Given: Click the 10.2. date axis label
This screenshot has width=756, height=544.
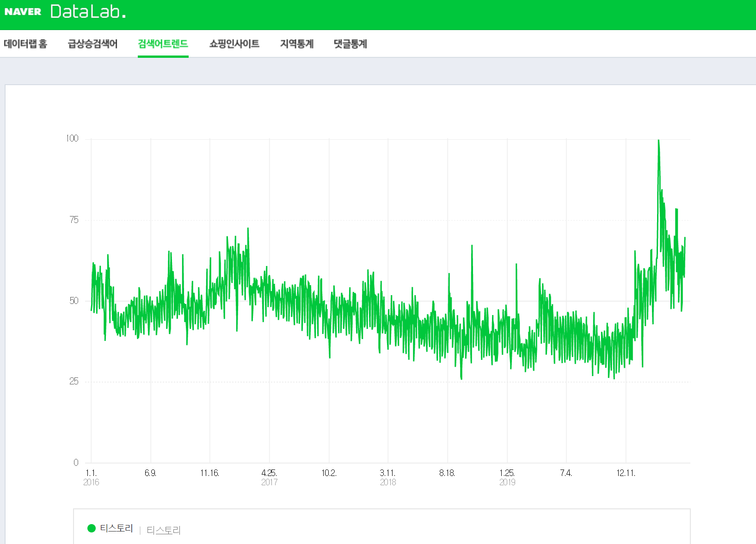Looking at the screenshot, I should point(329,473).
